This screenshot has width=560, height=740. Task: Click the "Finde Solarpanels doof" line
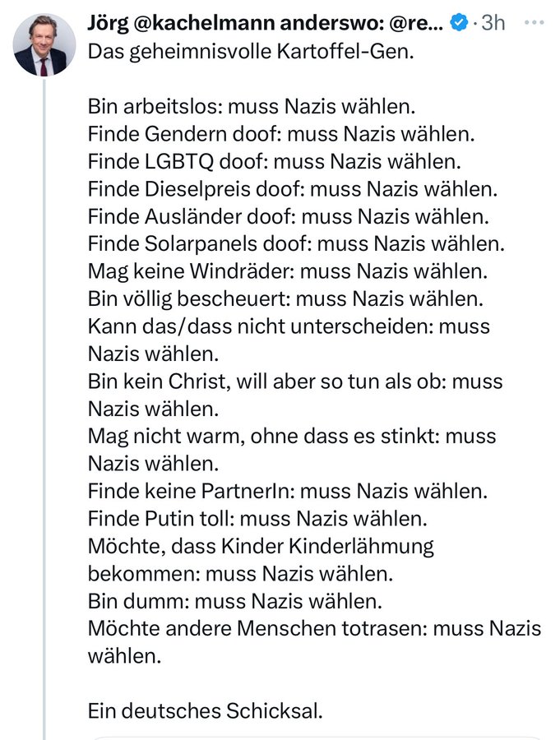(x=296, y=244)
